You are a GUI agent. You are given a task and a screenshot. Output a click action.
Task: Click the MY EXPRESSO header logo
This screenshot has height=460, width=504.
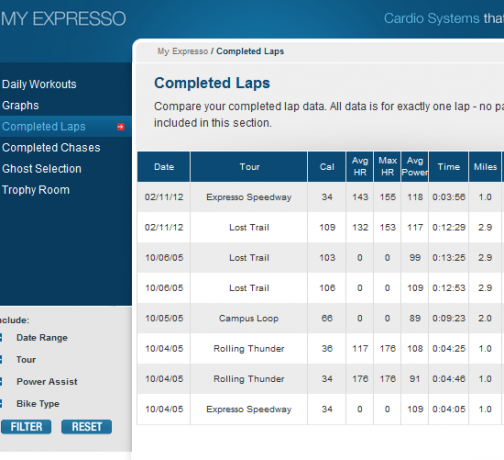pyautogui.click(x=63, y=19)
